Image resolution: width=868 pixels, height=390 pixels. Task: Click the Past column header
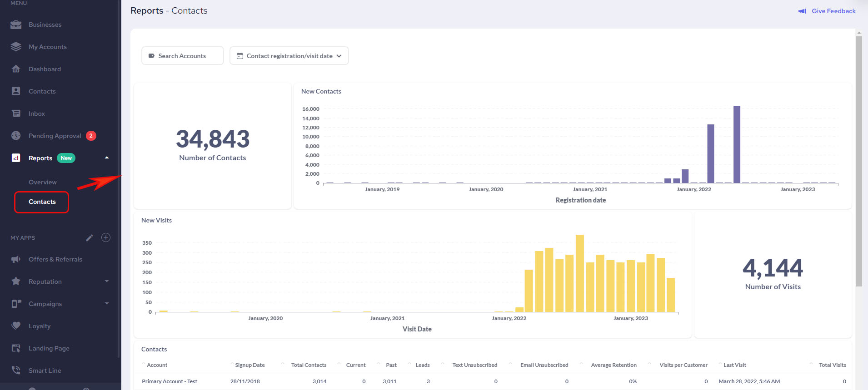pos(391,365)
